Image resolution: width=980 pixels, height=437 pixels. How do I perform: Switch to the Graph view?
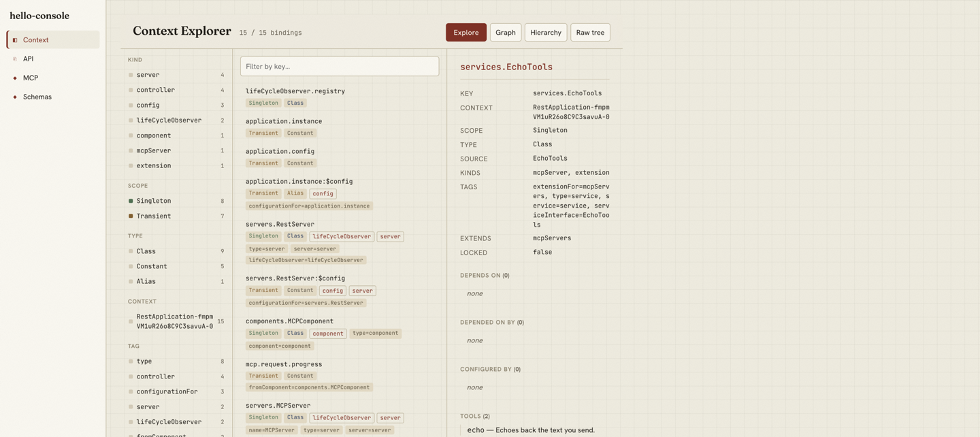pos(506,32)
